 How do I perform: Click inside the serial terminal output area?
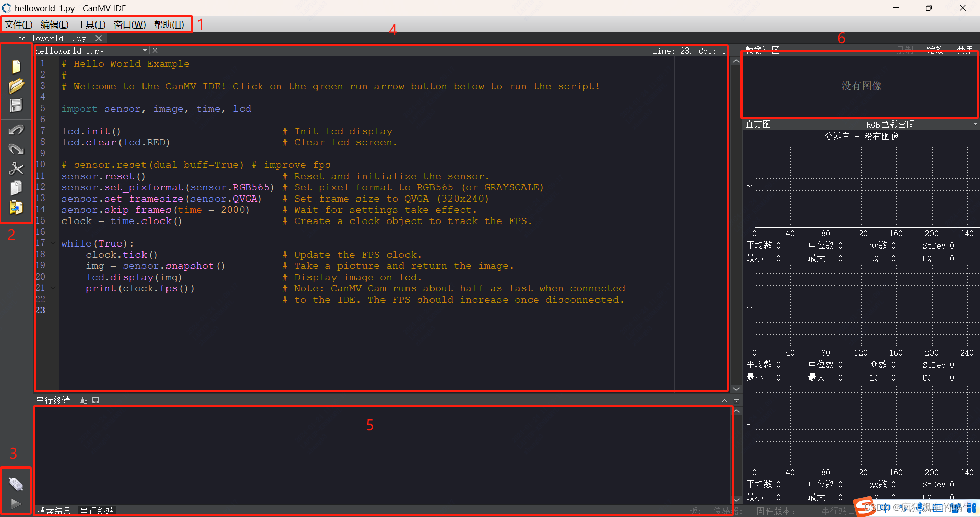tap(383, 455)
